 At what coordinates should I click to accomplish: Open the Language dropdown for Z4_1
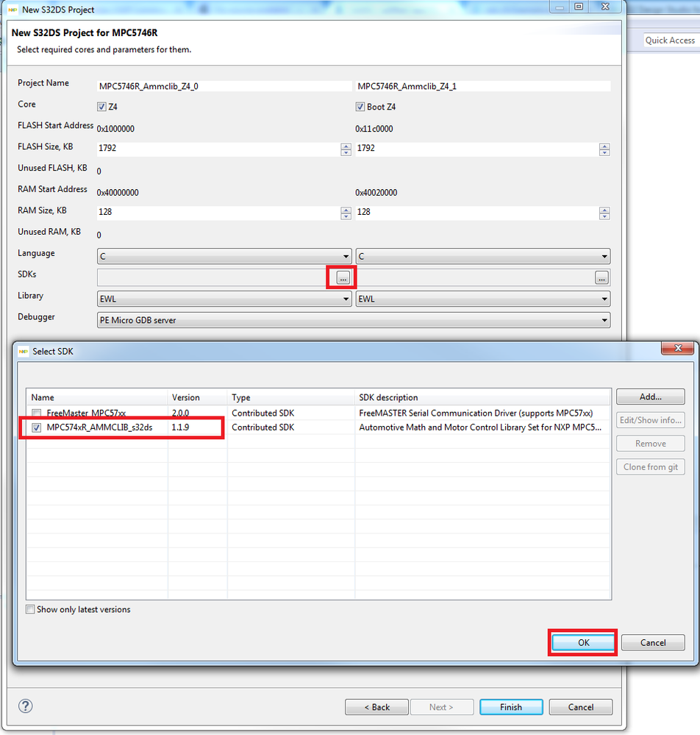coord(483,257)
